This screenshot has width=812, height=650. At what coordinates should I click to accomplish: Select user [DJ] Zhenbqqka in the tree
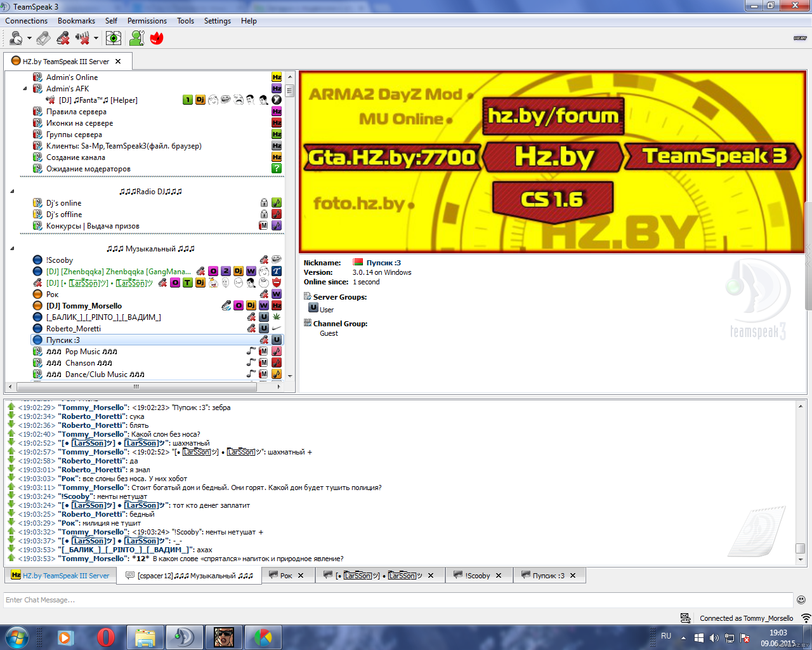click(118, 272)
